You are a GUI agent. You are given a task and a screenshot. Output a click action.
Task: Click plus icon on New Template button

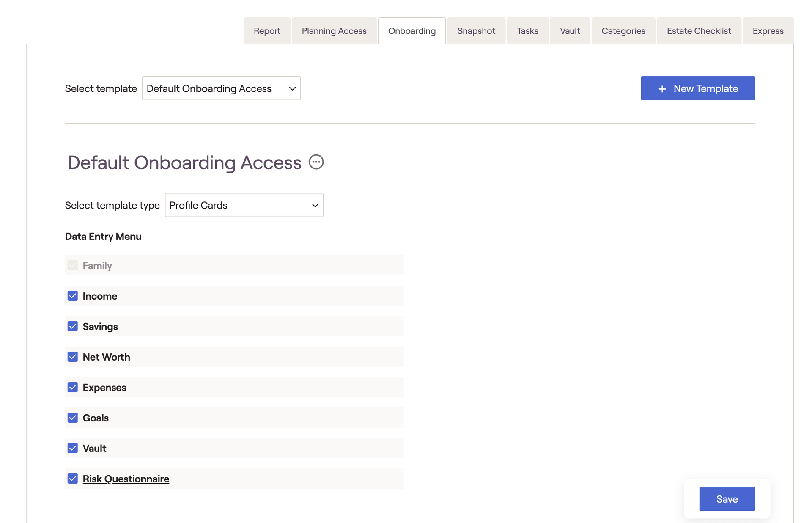662,89
